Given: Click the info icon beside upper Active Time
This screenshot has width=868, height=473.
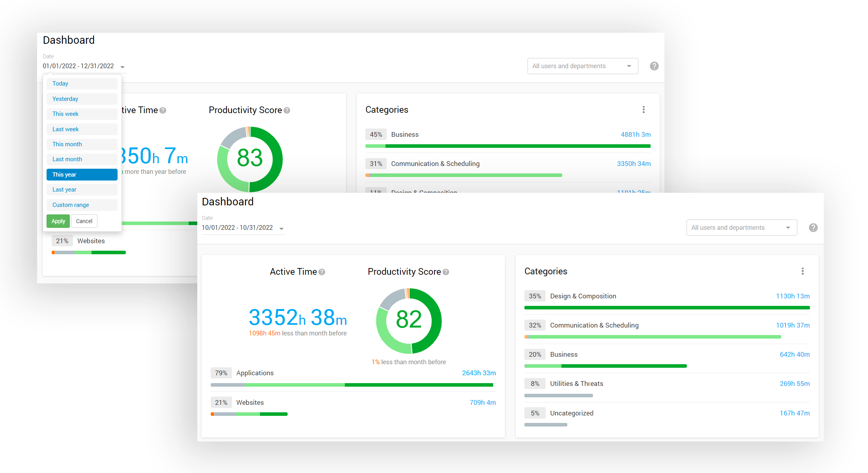Looking at the screenshot, I should pyautogui.click(x=163, y=110).
